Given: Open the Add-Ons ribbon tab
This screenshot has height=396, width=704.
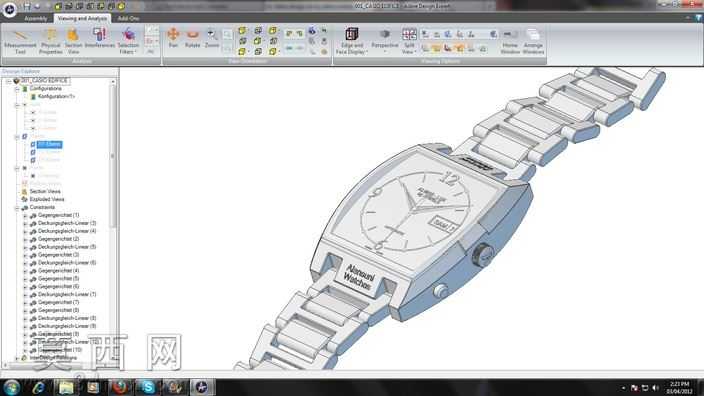Looking at the screenshot, I should [128, 18].
